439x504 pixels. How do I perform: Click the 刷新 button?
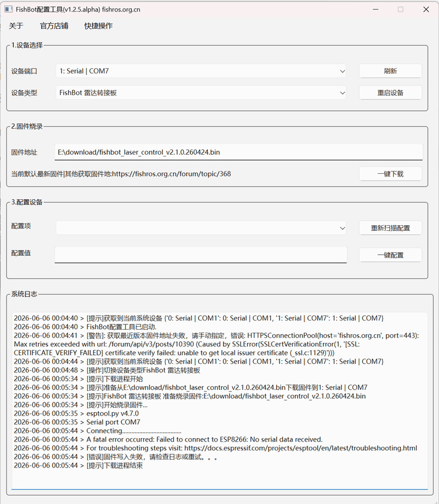[390, 71]
